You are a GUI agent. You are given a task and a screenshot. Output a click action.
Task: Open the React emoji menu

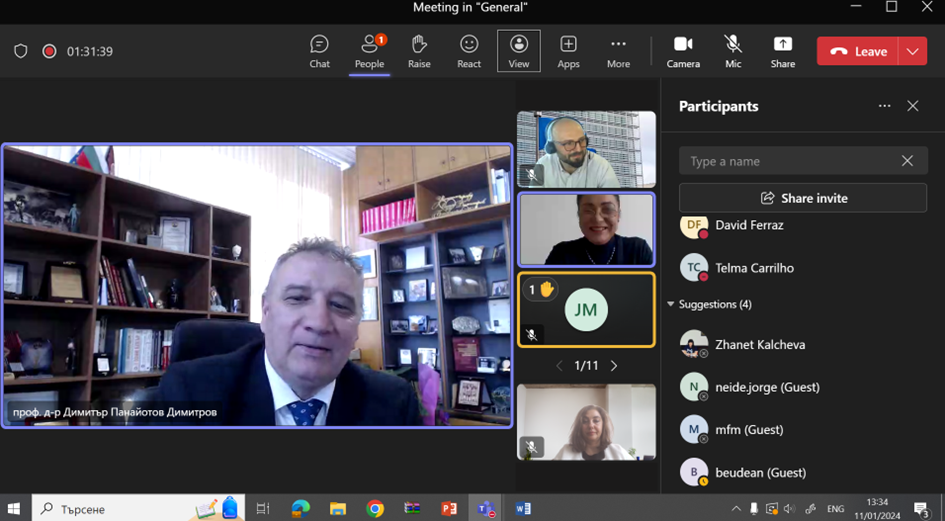469,51
